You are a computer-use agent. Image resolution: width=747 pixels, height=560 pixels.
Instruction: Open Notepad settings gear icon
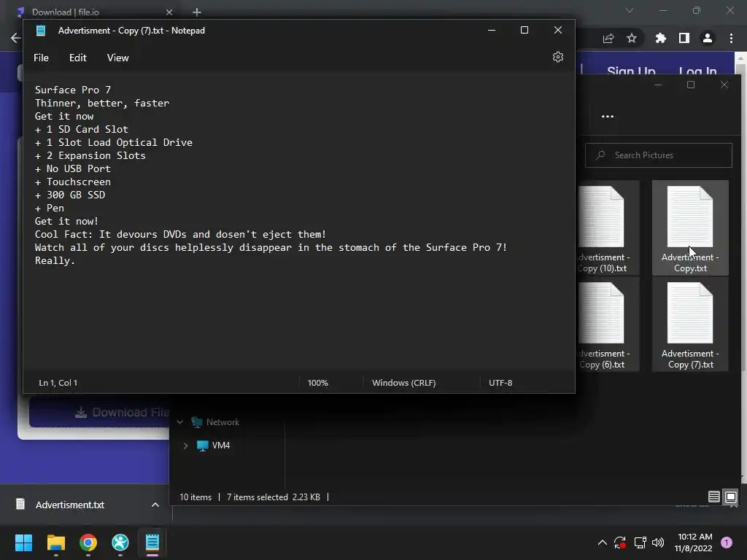click(x=558, y=57)
